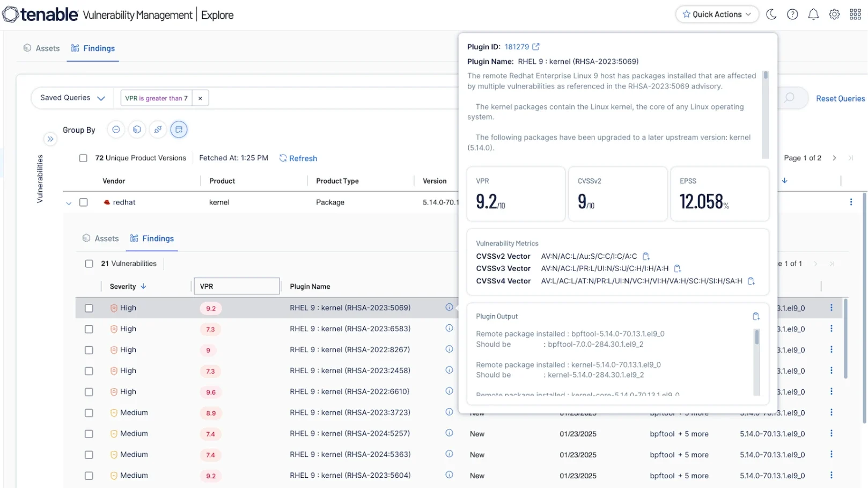868x488 pixels.
Task: Check the RHSA-2023:3723 row checkbox
Action: pos(89,413)
